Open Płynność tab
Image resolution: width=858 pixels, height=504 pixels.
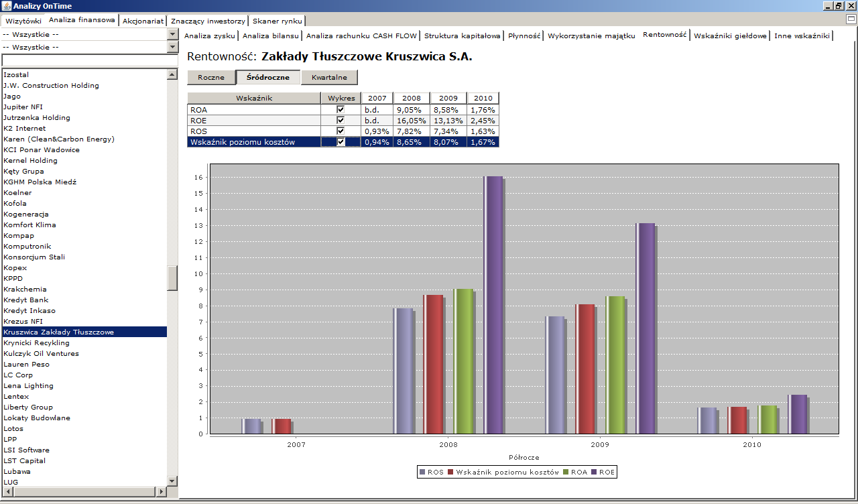pyautogui.click(x=524, y=36)
